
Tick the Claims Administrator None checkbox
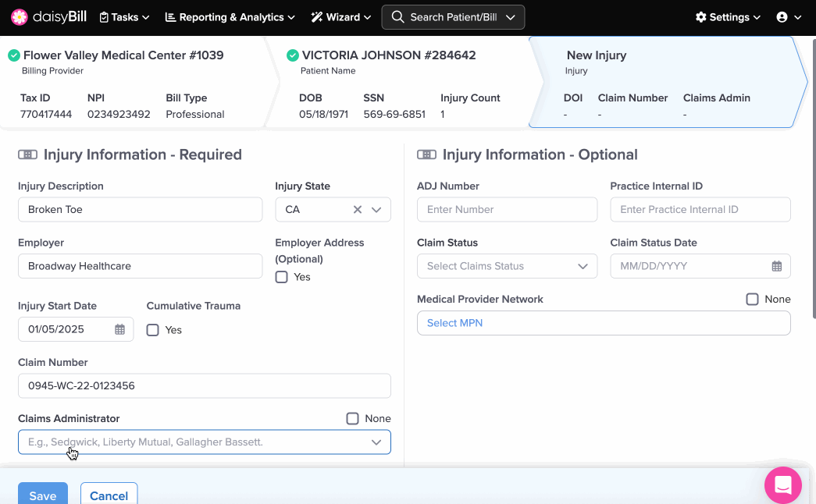353,419
